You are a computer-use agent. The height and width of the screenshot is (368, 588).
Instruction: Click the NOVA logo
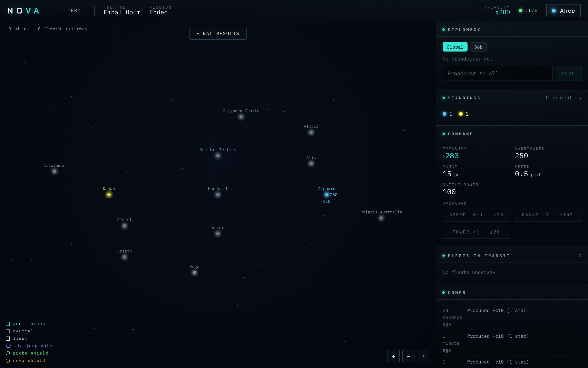(23, 11)
